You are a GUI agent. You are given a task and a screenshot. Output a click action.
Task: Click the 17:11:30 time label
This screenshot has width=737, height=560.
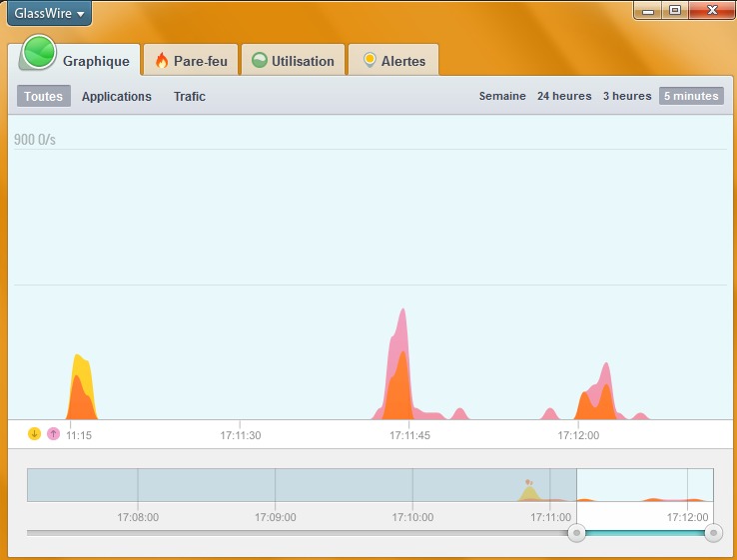click(241, 435)
